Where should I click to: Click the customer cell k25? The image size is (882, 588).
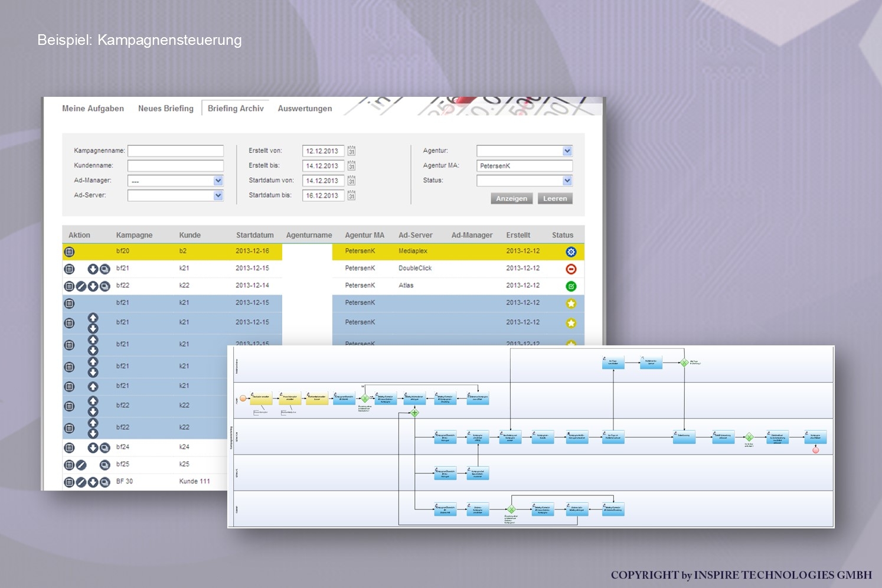pyautogui.click(x=184, y=464)
